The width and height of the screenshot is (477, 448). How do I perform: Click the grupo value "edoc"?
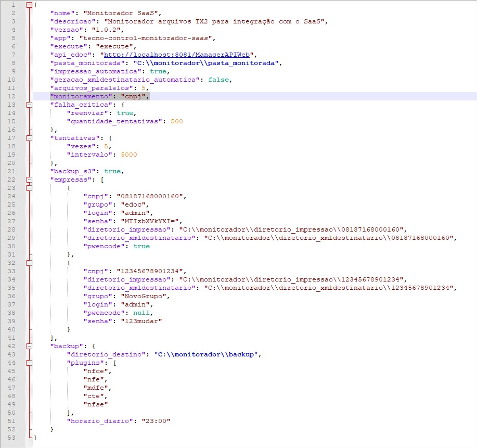click(133, 204)
